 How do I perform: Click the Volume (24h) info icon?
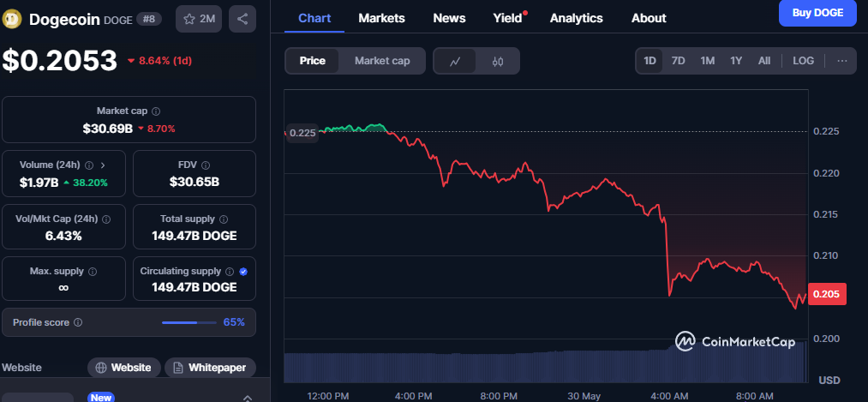click(x=89, y=165)
